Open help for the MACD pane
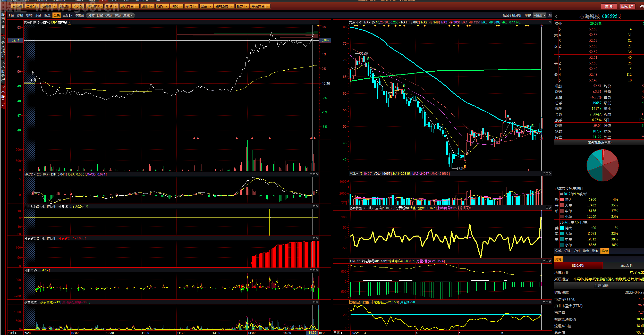644x335 pixels. click(311, 174)
